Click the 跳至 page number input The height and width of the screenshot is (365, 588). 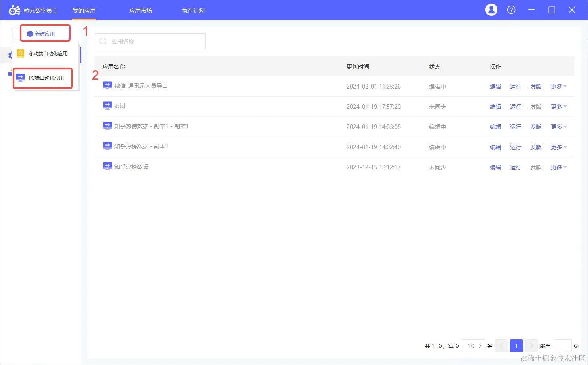[563, 346]
